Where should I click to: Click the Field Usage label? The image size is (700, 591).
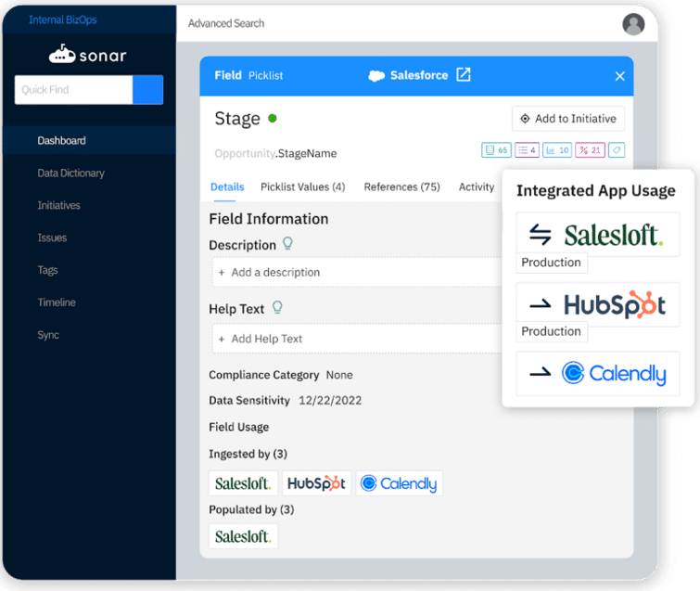(x=239, y=427)
